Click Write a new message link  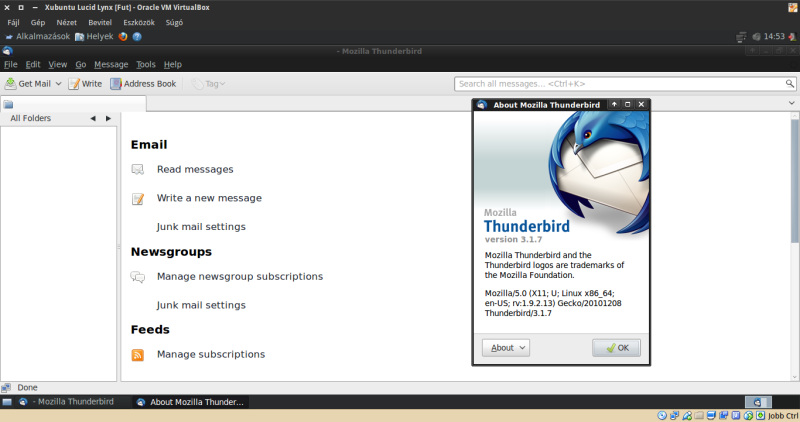[209, 198]
